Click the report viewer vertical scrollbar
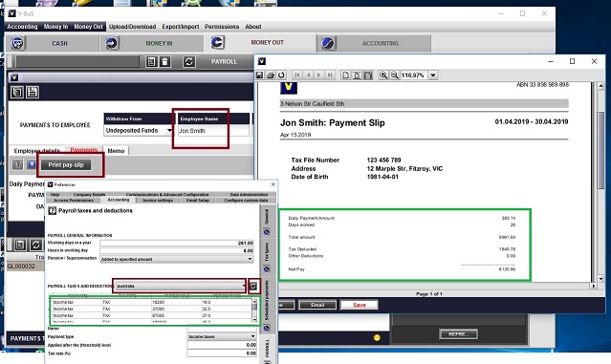This screenshot has height=364, width=611. 600,182
